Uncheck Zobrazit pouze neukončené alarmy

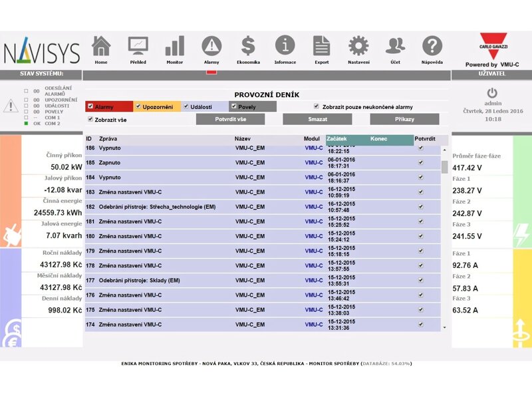[317, 106]
